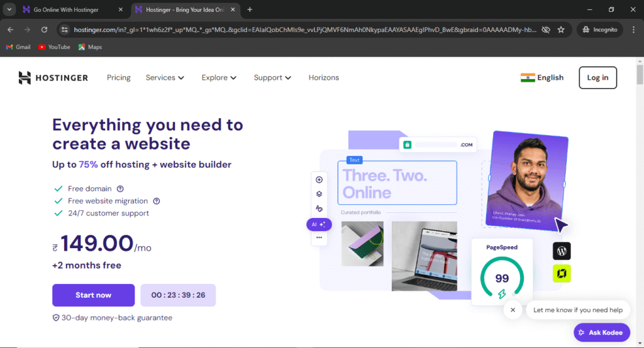This screenshot has height=348, width=644.
Task: Open a new tab with plus button
Action: [x=250, y=9]
